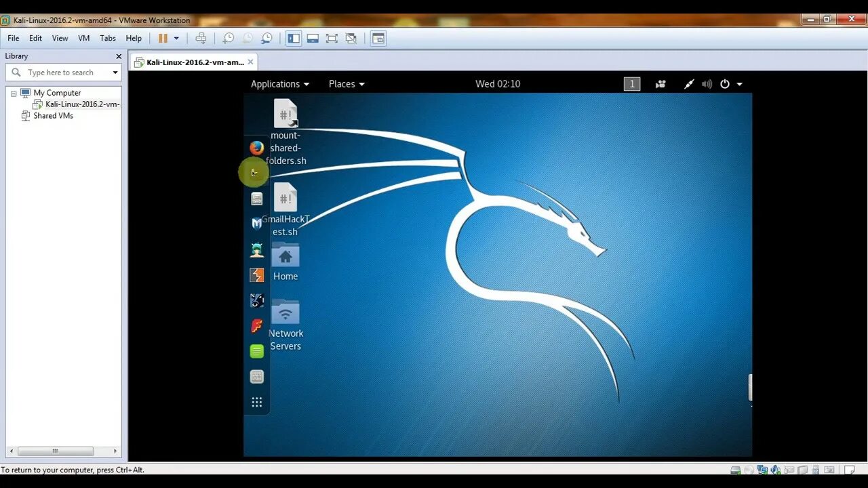Launch Faraday red F dock icon
The height and width of the screenshot is (488, 868).
(256, 326)
